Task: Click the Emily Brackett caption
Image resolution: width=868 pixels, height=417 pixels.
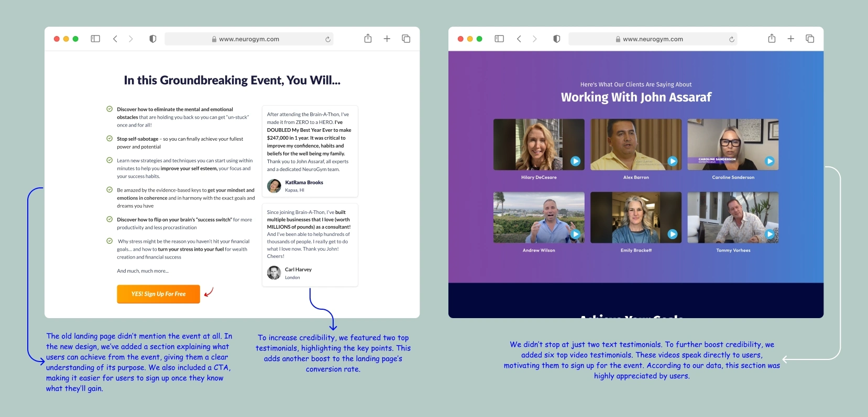Action: point(636,250)
